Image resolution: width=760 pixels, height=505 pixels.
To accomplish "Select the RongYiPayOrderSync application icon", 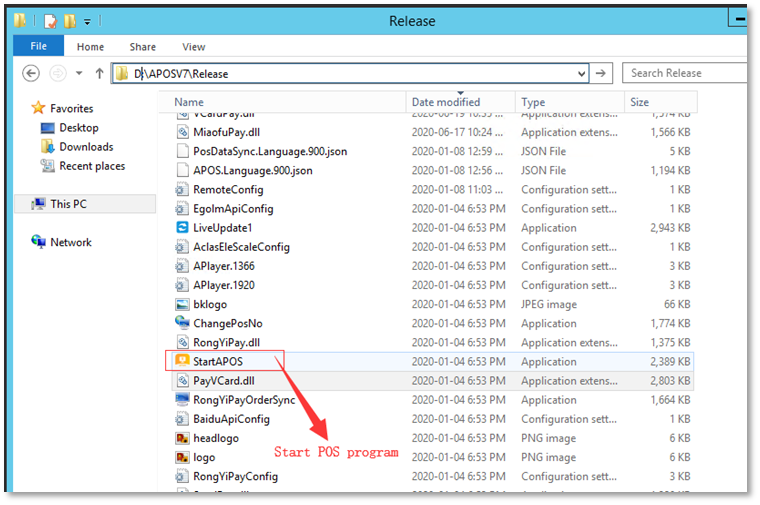I will pyautogui.click(x=182, y=400).
